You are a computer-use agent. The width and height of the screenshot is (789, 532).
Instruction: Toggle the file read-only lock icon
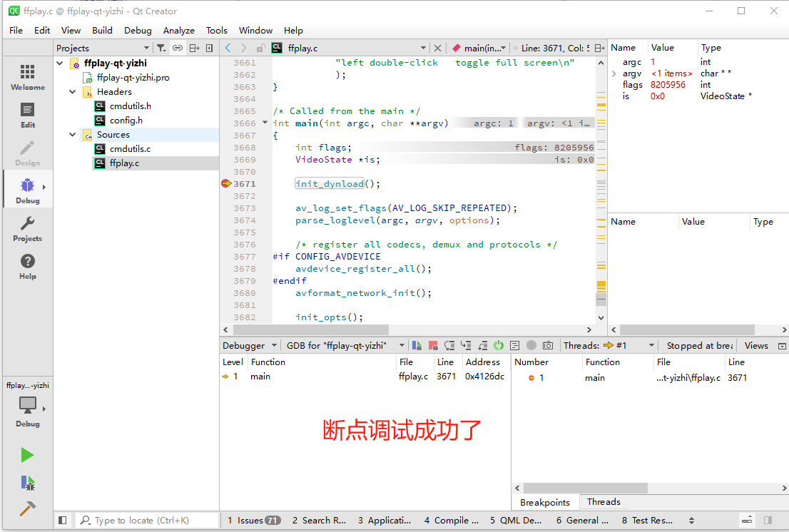click(x=260, y=48)
